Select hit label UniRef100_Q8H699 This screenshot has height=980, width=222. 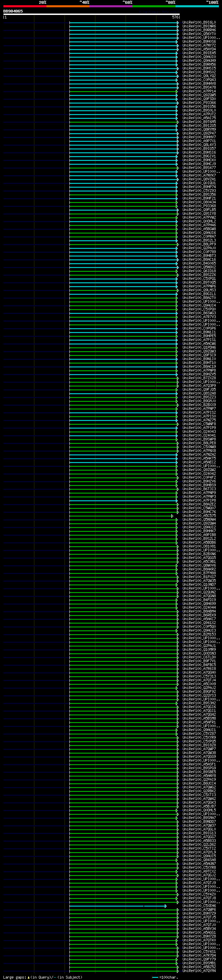[x=199, y=604]
